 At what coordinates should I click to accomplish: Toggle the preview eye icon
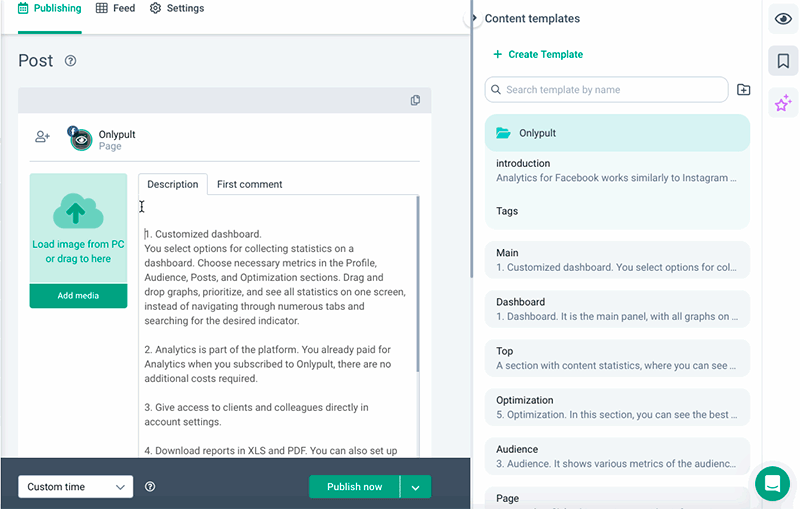click(783, 19)
